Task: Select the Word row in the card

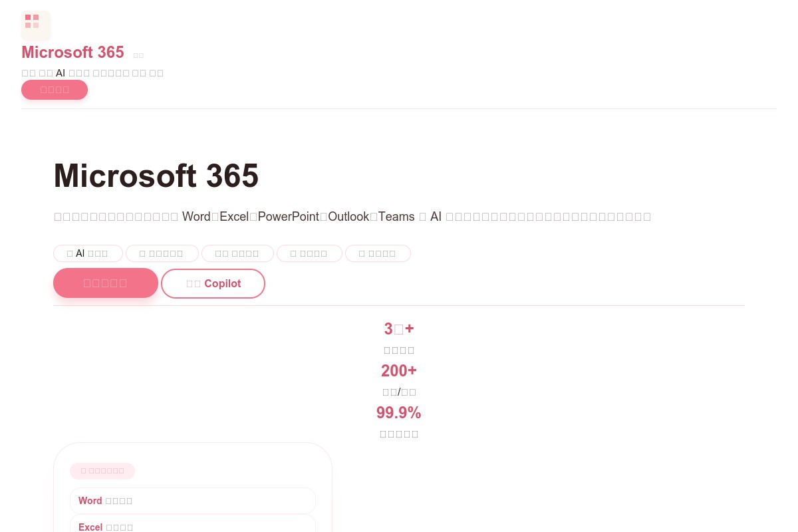Action: click(x=193, y=501)
